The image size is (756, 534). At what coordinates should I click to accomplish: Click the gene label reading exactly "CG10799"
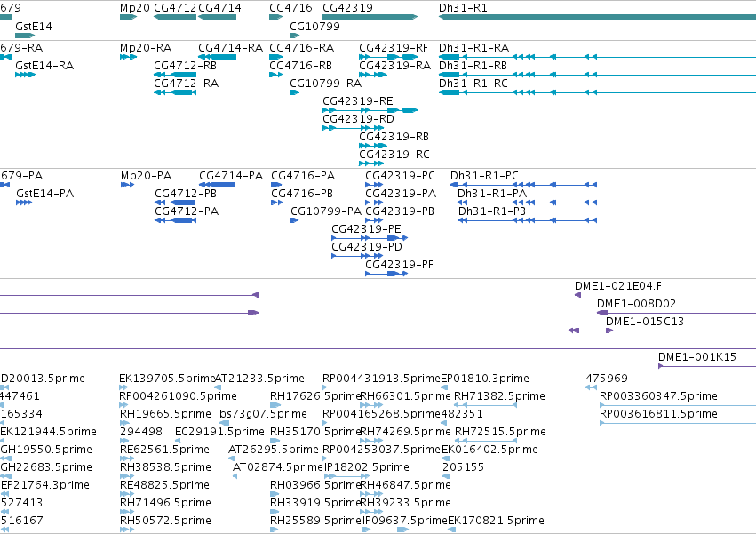pyautogui.click(x=314, y=26)
